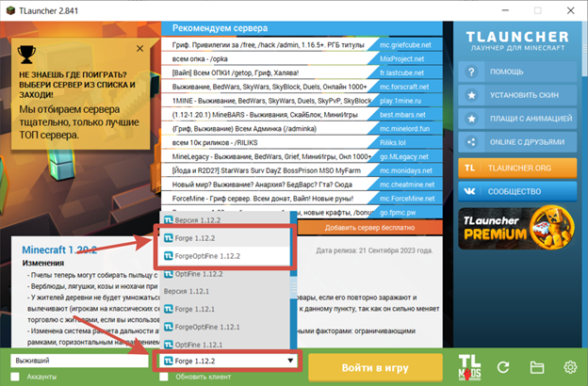Viewport: 588px width, 386px height.
Task: Open the version dropdown arrow
Action: coord(290,361)
